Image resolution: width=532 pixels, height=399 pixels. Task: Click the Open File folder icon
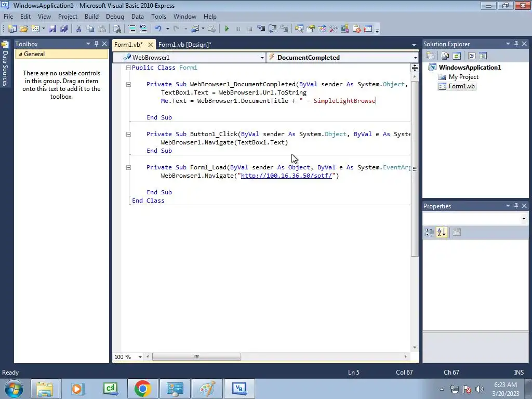(24, 29)
